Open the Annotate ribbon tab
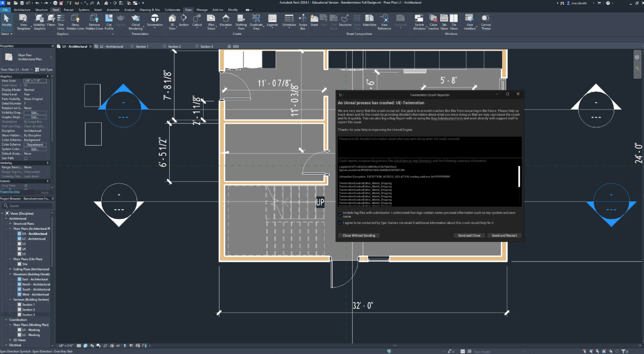The width and height of the screenshot is (644, 354). (113, 10)
